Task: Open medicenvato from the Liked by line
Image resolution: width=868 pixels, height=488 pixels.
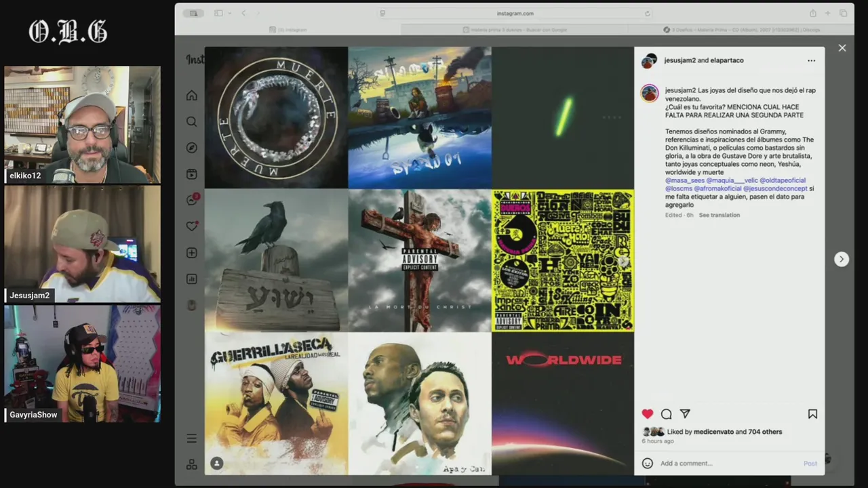Action: click(x=713, y=432)
